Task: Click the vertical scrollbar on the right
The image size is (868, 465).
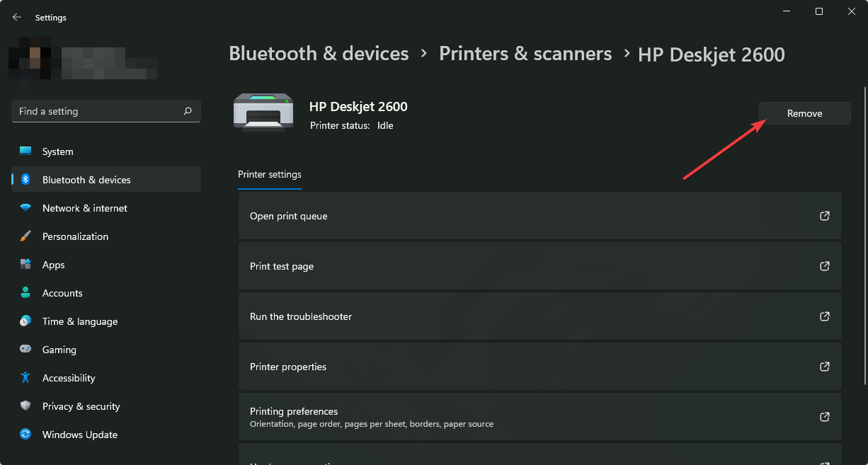Action: coord(863,212)
